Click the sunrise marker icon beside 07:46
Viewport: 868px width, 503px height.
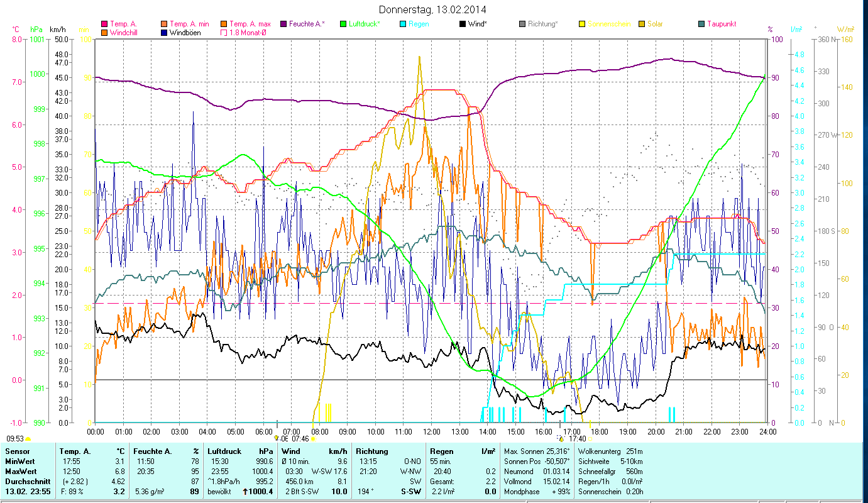click(314, 439)
